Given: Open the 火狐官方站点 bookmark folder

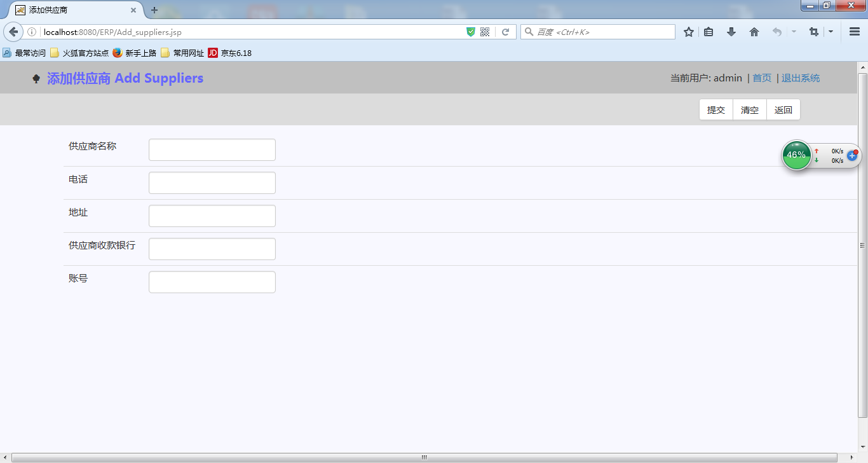Looking at the screenshot, I should [x=79, y=53].
